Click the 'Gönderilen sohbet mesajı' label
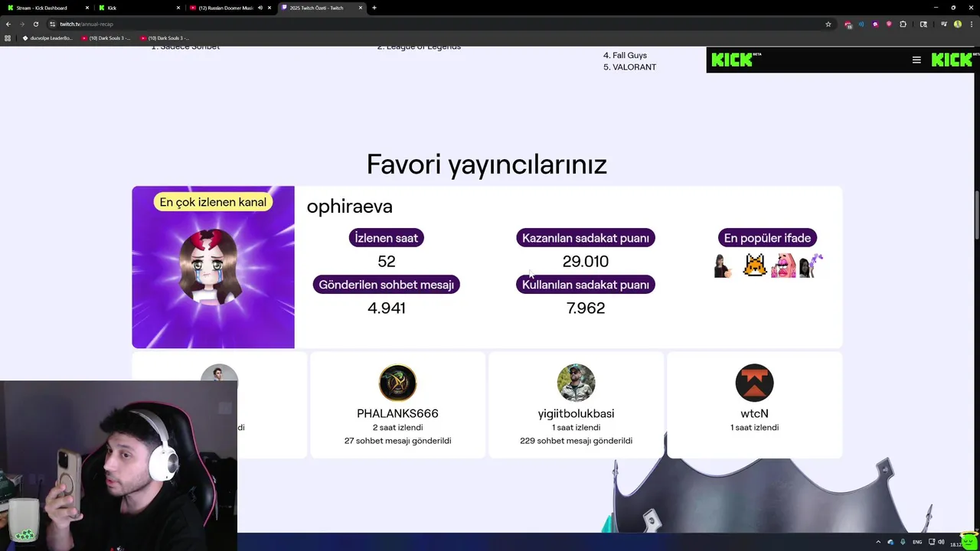The height and width of the screenshot is (551, 980). pos(387,285)
